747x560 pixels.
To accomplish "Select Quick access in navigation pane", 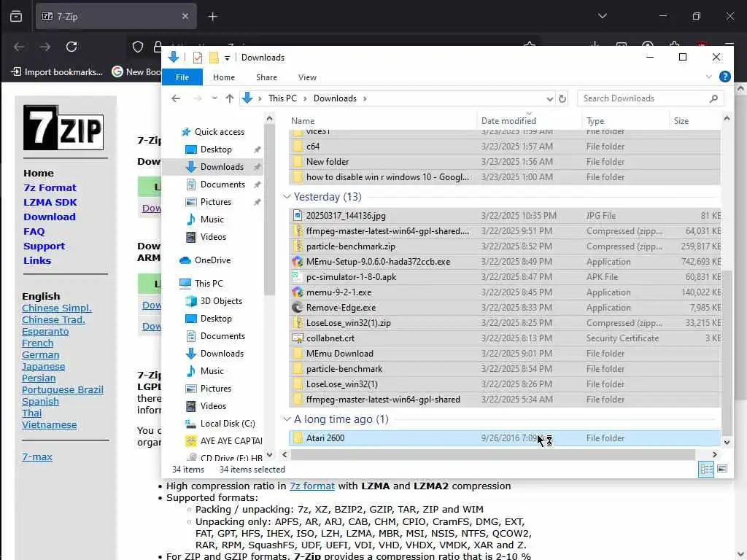I will coord(219,132).
